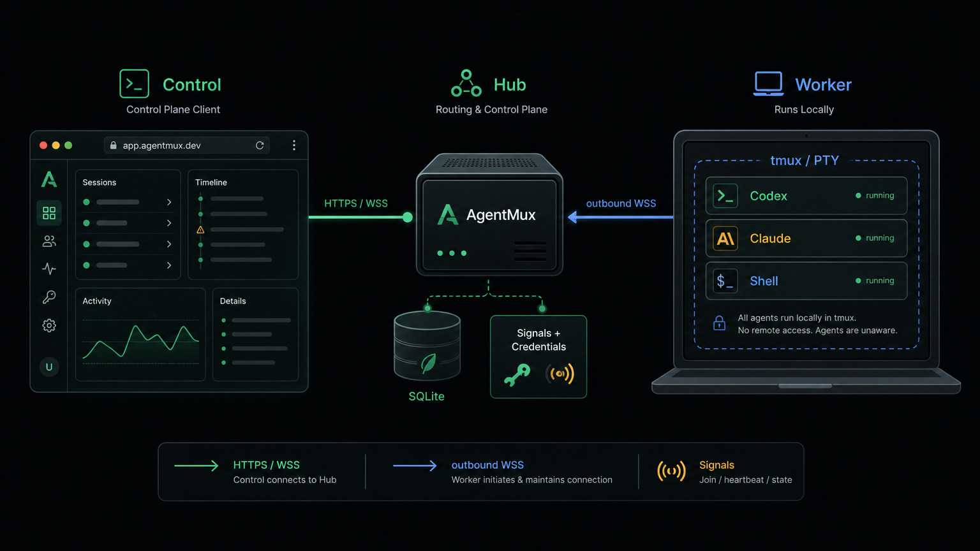980x551 pixels.
Task: Click the Routing & Control Plane subtitle
Action: coord(491,110)
